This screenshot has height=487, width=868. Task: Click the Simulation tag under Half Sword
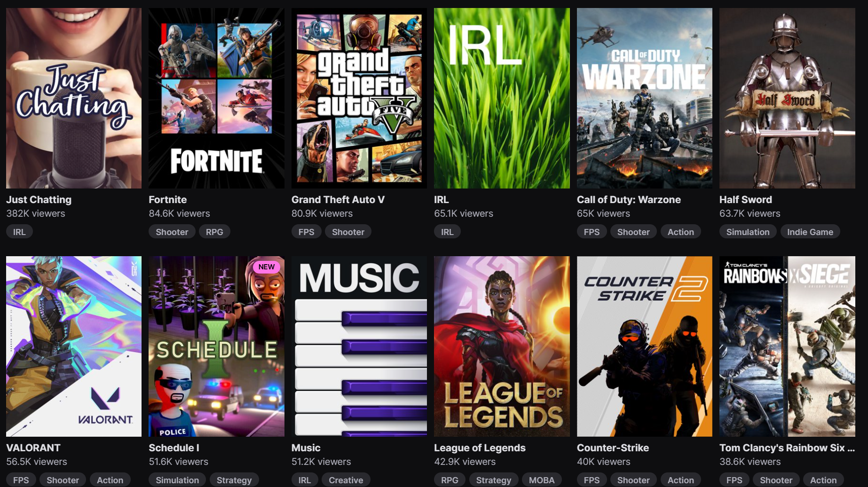pos(748,232)
